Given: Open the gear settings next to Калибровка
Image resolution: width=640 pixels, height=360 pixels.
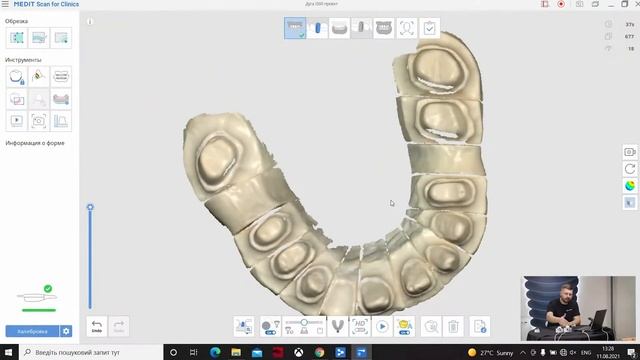Looking at the screenshot, I should tap(66, 331).
